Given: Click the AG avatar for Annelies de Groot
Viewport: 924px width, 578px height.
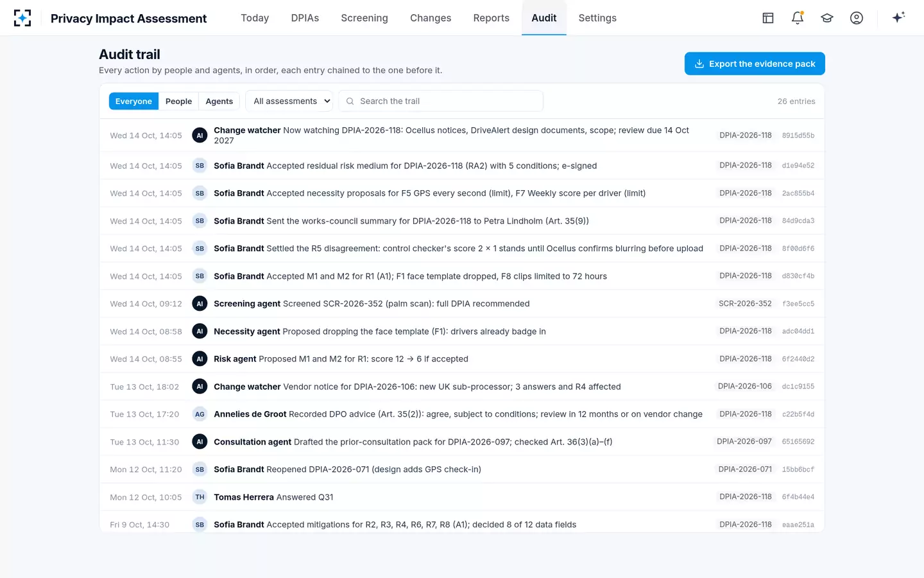Looking at the screenshot, I should (200, 414).
